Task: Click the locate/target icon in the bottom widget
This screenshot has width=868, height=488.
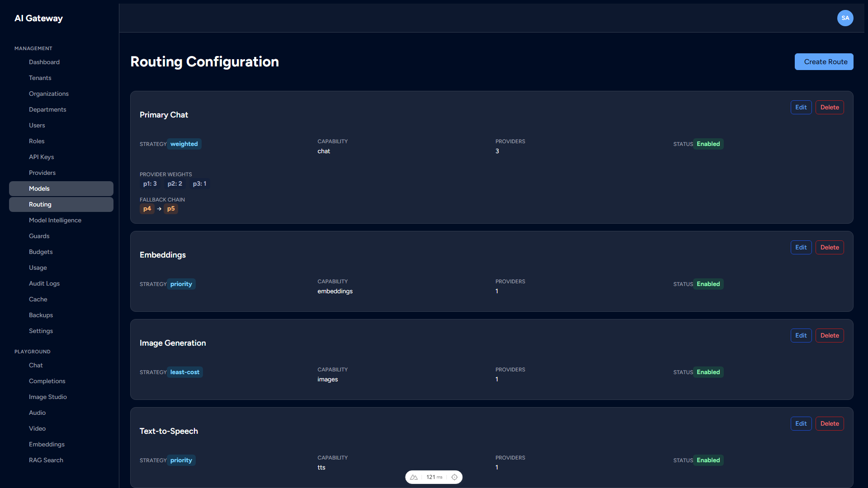Action: pyautogui.click(x=455, y=477)
